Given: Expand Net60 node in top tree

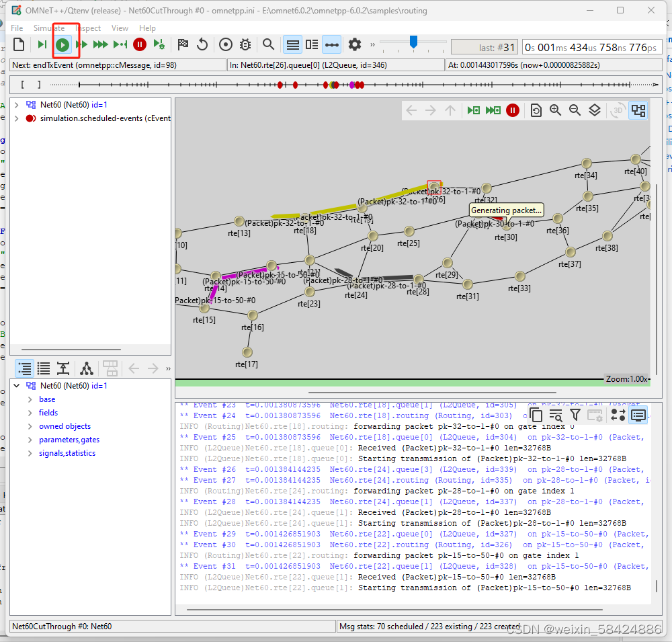Looking at the screenshot, I should point(17,105).
